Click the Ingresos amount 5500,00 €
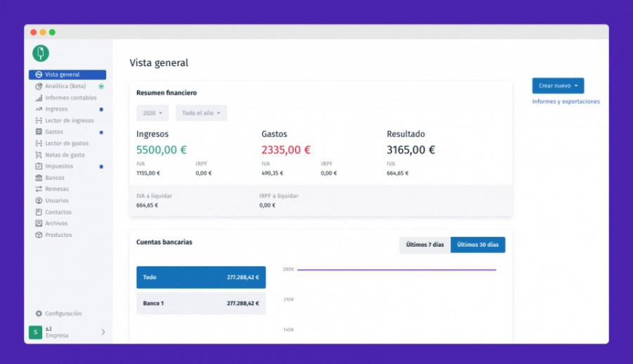Screen dimensions: 633x364 (162, 150)
